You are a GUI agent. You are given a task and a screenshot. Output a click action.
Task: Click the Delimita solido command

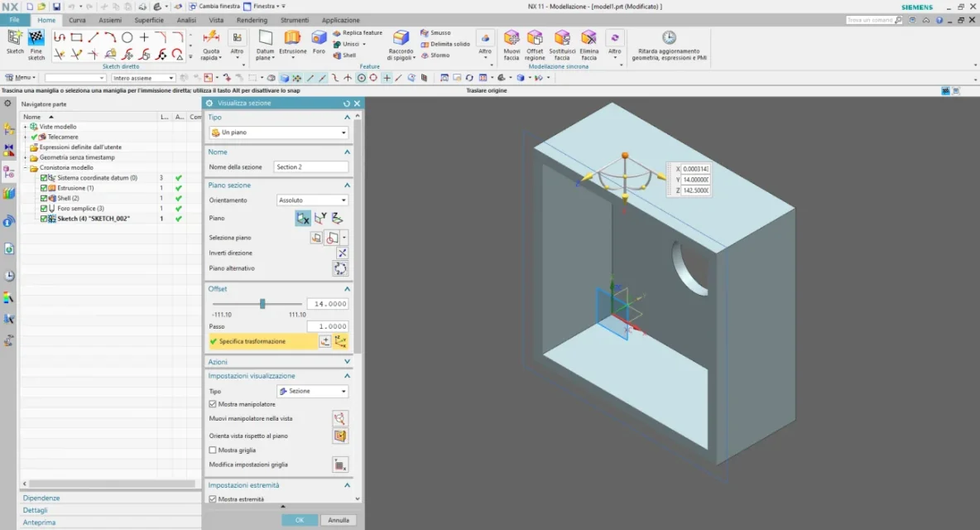click(445, 44)
